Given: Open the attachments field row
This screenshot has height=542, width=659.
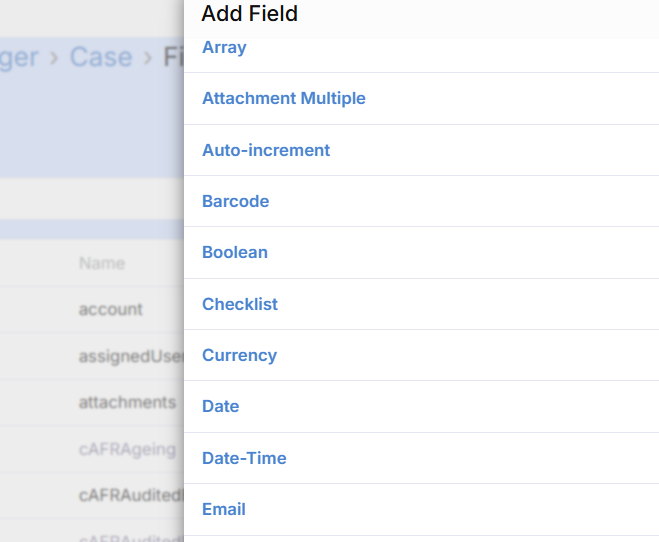Looking at the screenshot, I should pos(127,402).
